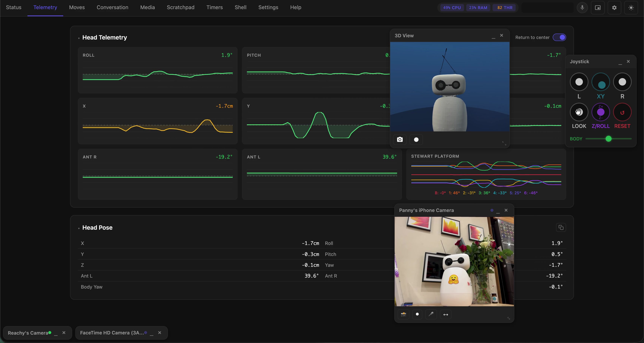644x343 pixels.
Task: Select the Telemetry tab
Action: [45, 7]
